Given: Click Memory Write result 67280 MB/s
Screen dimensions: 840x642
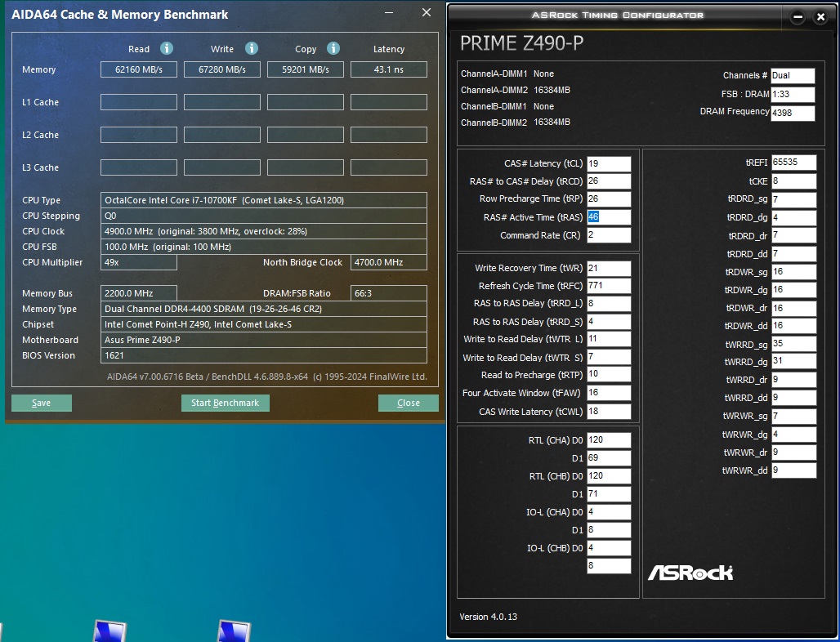Looking at the screenshot, I should coord(221,69).
